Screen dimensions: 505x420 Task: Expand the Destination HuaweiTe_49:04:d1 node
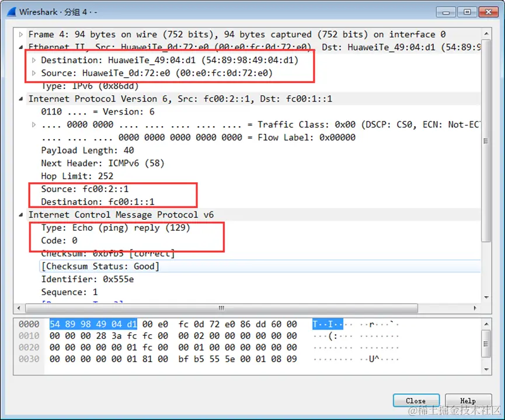[34, 60]
